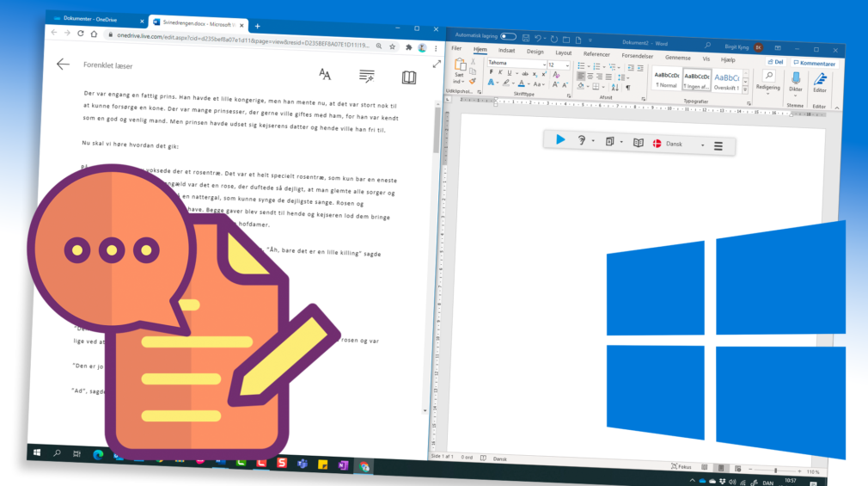The height and width of the screenshot is (486, 868).
Task: Open Microsoft Teams from taskbar
Action: pos(303,464)
